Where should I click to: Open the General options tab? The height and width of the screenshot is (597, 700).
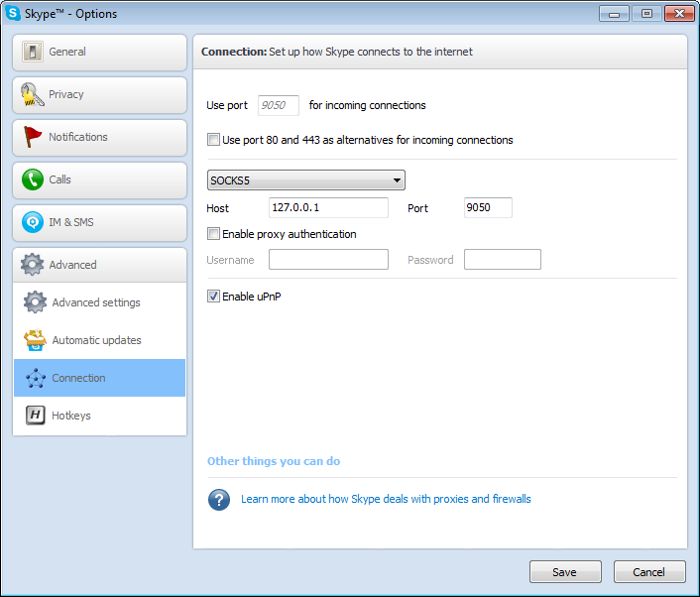[x=99, y=53]
